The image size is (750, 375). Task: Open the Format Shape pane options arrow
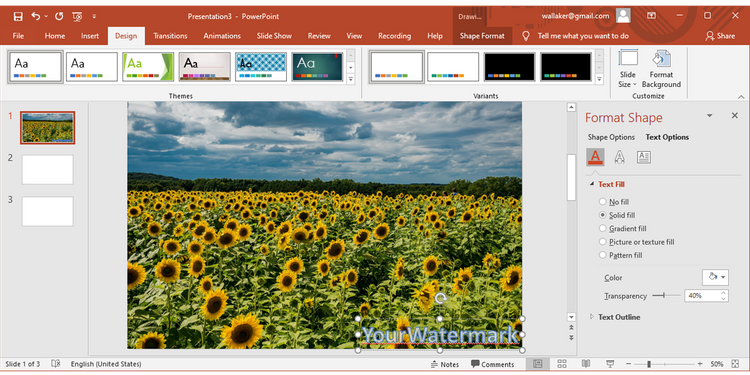click(x=710, y=116)
